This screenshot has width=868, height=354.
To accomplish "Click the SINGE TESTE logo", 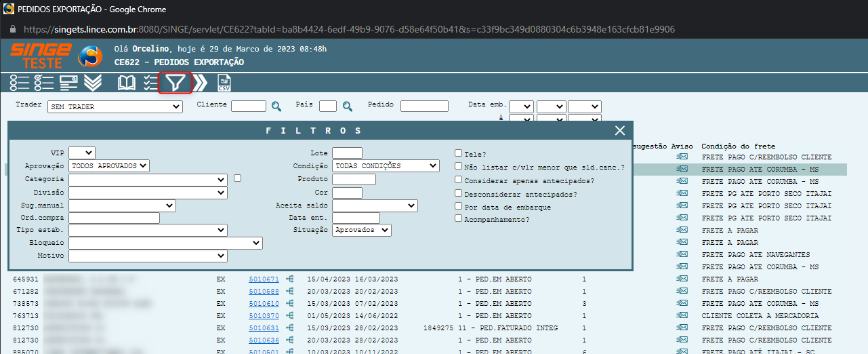I will (x=41, y=55).
